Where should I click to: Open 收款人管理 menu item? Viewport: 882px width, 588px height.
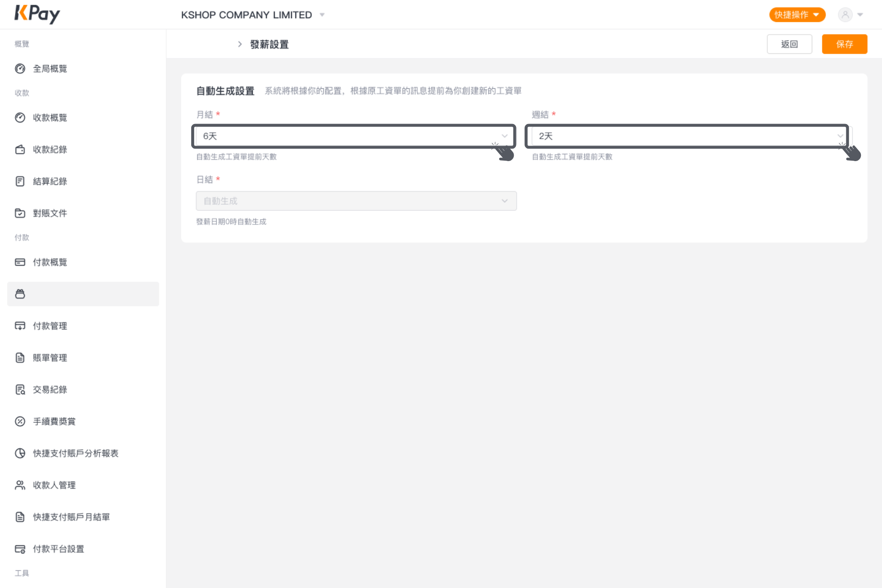coord(83,486)
